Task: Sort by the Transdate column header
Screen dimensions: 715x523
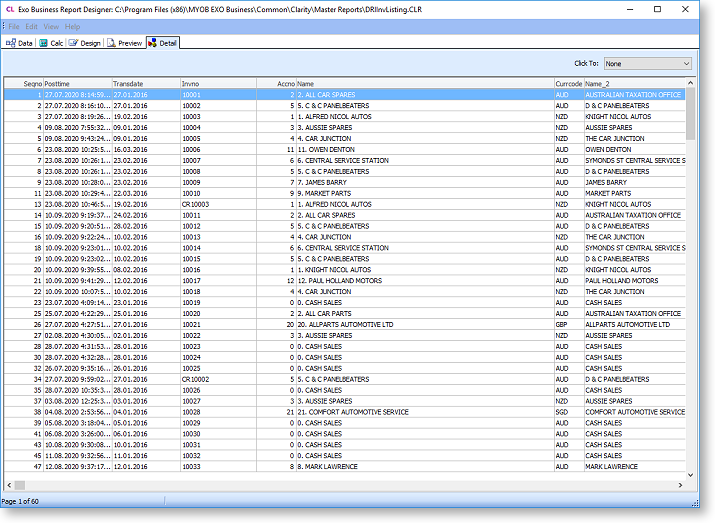Action: click(x=146, y=83)
